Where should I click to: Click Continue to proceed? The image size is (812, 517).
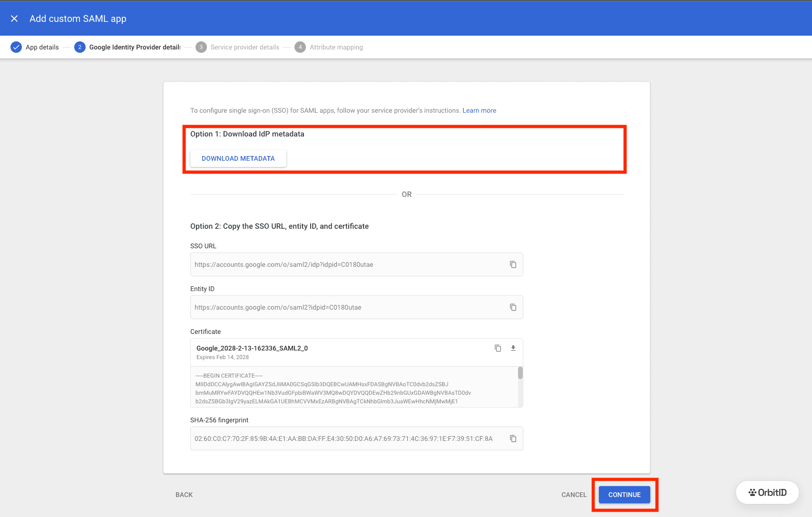[x=625, y=495]
